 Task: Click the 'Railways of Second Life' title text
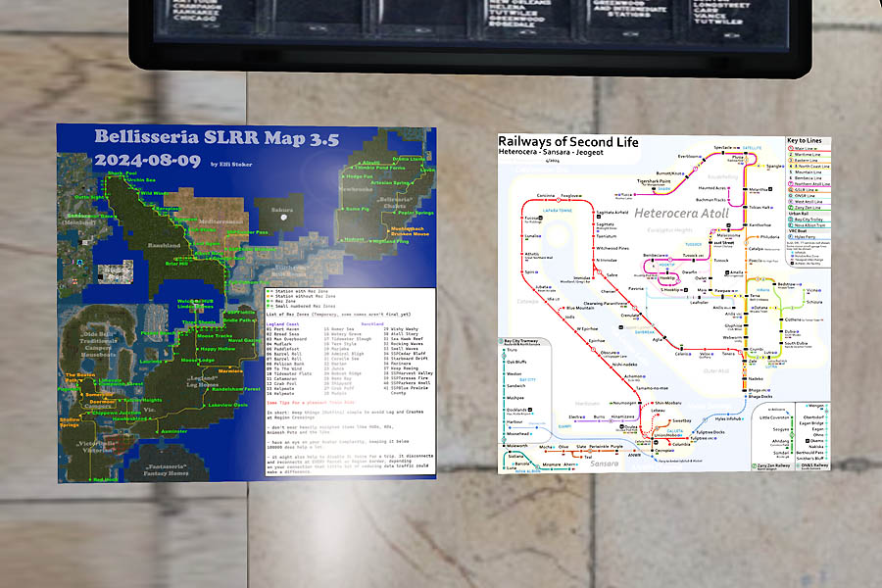(x=568, y=142)
